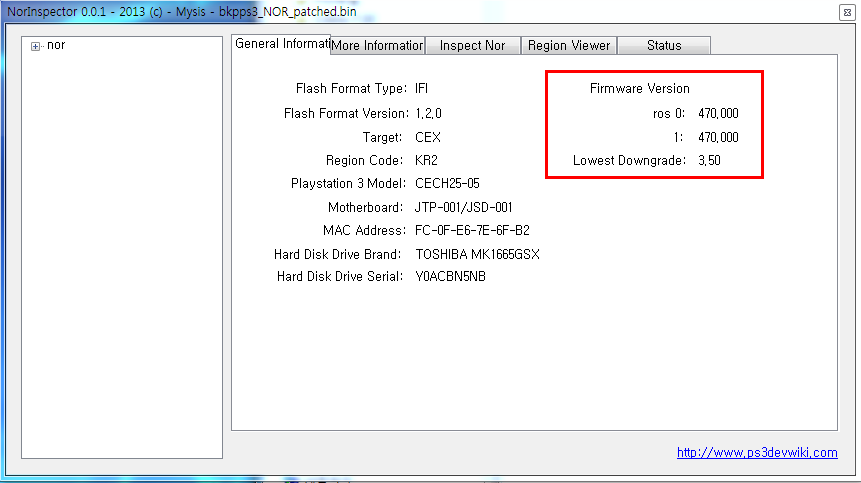Image resolution: width=861 pixels, height=483 pixels.
Task: Open the More Information tab
Action: coord(377,46)
